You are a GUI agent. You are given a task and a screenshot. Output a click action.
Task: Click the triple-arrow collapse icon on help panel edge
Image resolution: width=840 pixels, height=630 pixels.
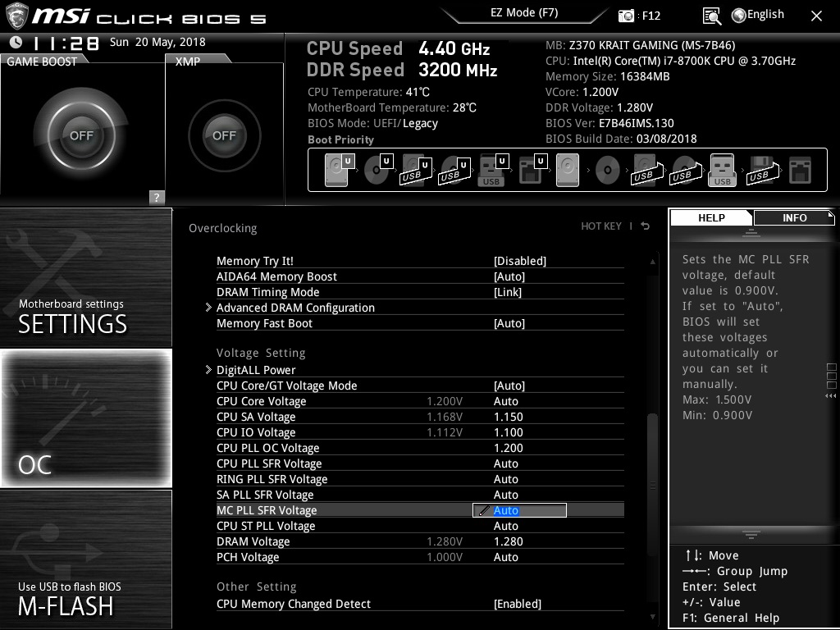(831, 396)
